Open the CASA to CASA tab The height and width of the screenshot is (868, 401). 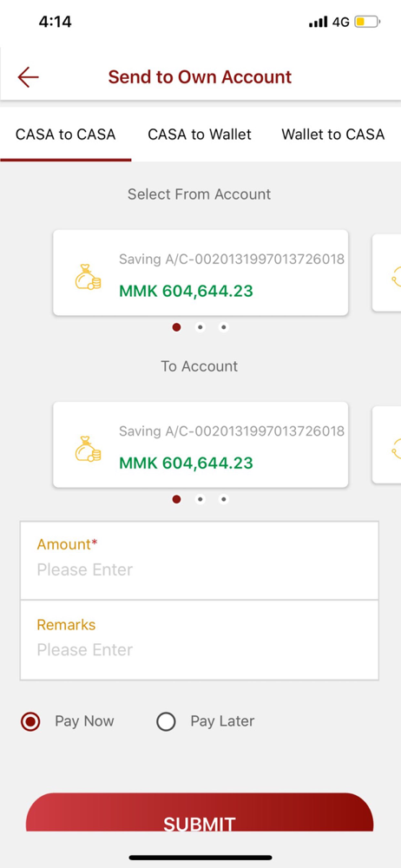click(x=65, y=135)
